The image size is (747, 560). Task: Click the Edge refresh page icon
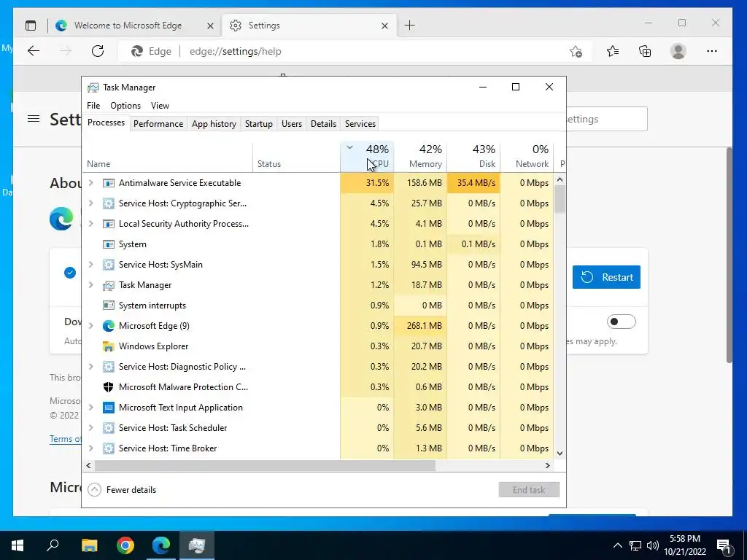click(98, 51)
